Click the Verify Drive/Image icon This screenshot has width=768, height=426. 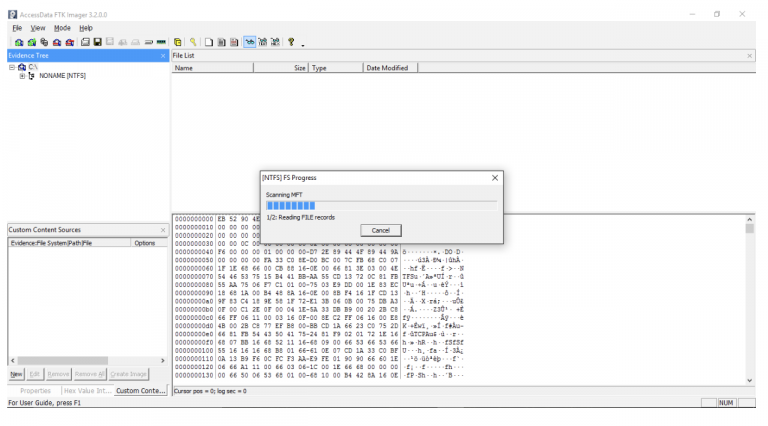click(148, 42)
